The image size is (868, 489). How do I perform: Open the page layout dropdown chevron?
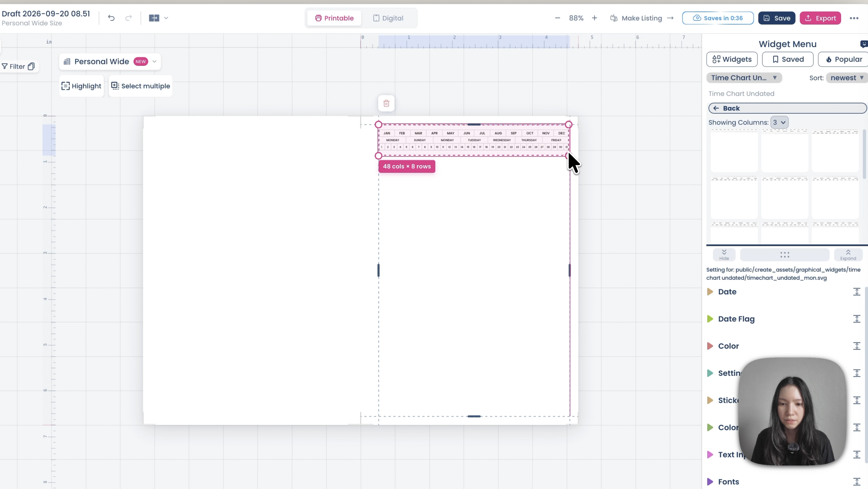click(x=166, y=18)
